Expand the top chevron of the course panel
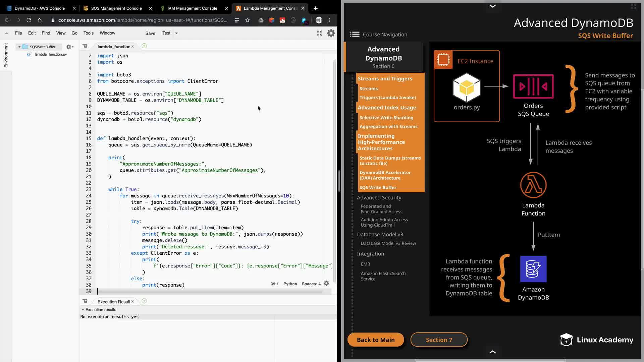Screen dimensions: 644x362 point(492,6)
